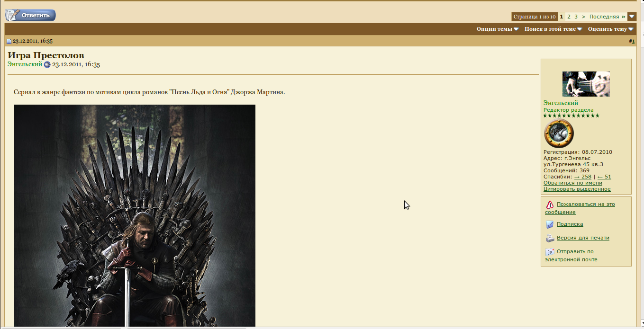Viewport: 644px width, 329px height.
Task: Open the page navigation dropdown arrow
Action: pos(632,17)
